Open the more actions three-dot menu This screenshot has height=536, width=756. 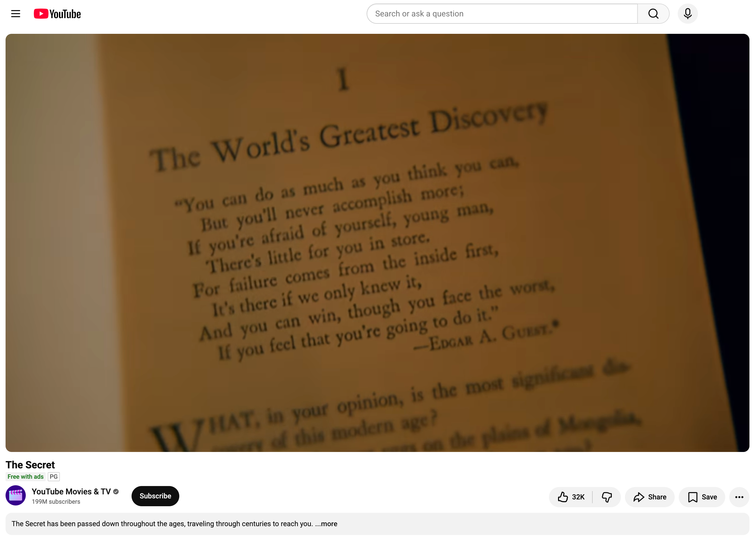click(x=739, y=497)
